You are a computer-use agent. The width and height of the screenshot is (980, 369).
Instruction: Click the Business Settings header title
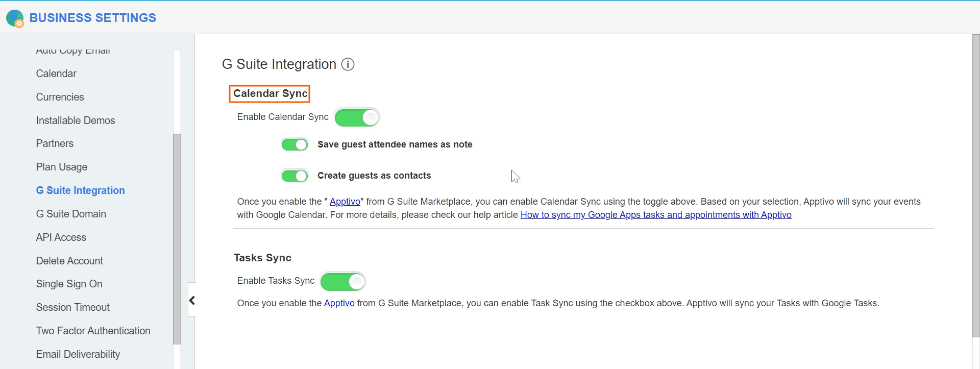click(x=93, y=18)
